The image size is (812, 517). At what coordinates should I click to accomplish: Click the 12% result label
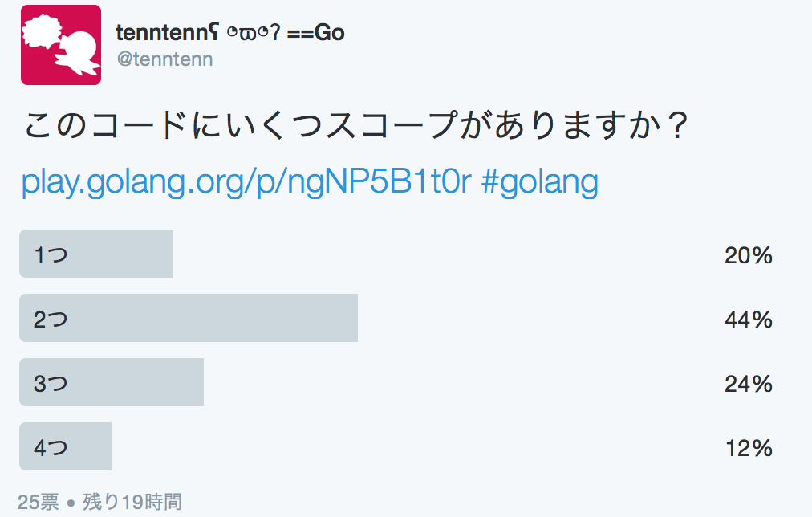point(748,447)
